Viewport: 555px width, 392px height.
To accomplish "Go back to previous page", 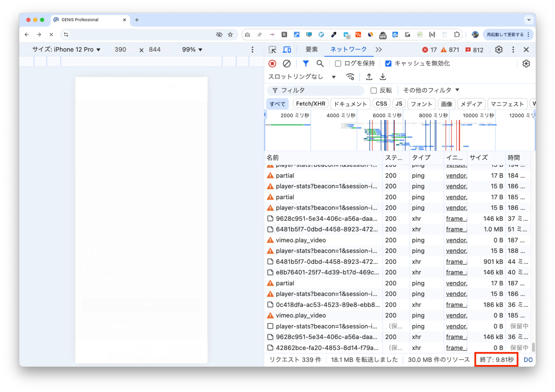I will point(27,35).
